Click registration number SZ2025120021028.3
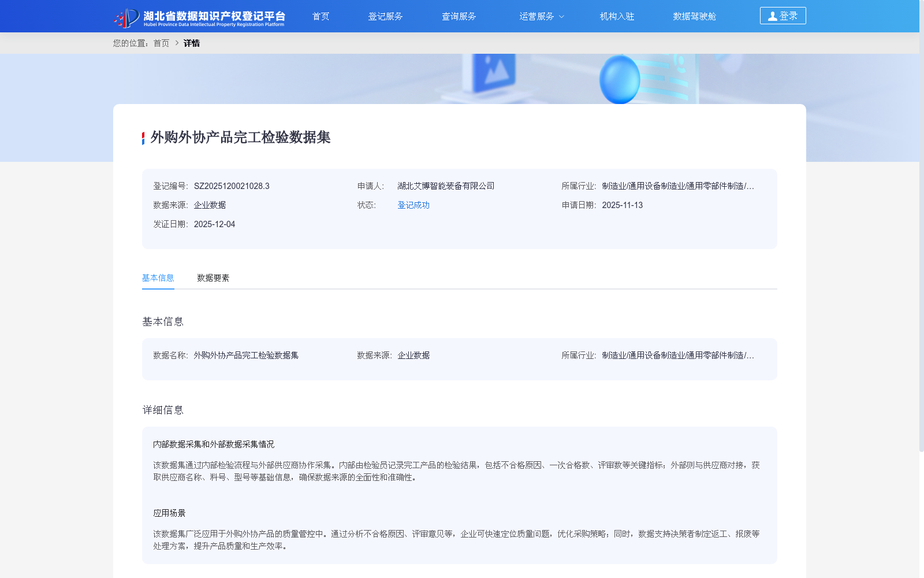This screenshot has height=578, width=924. pyautogui.click(x=232, y=186)
